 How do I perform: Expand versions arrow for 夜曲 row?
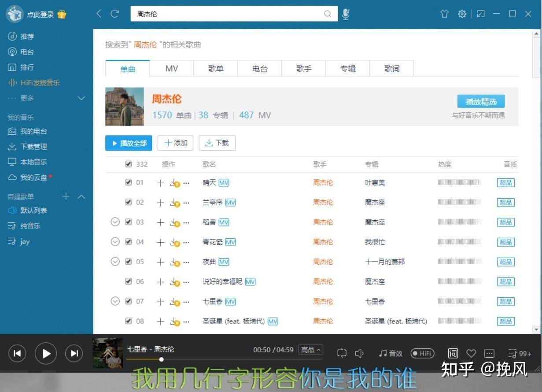tap(115, 262)
